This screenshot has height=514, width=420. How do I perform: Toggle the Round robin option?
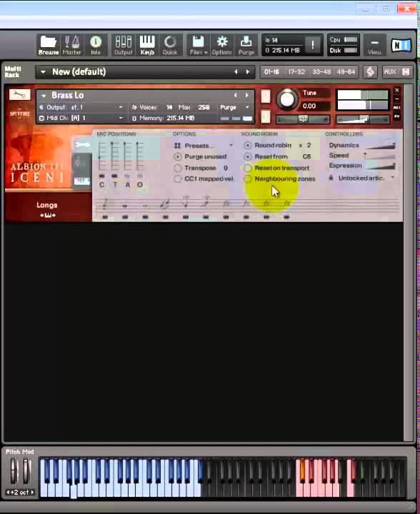click(x=248, y=145)
